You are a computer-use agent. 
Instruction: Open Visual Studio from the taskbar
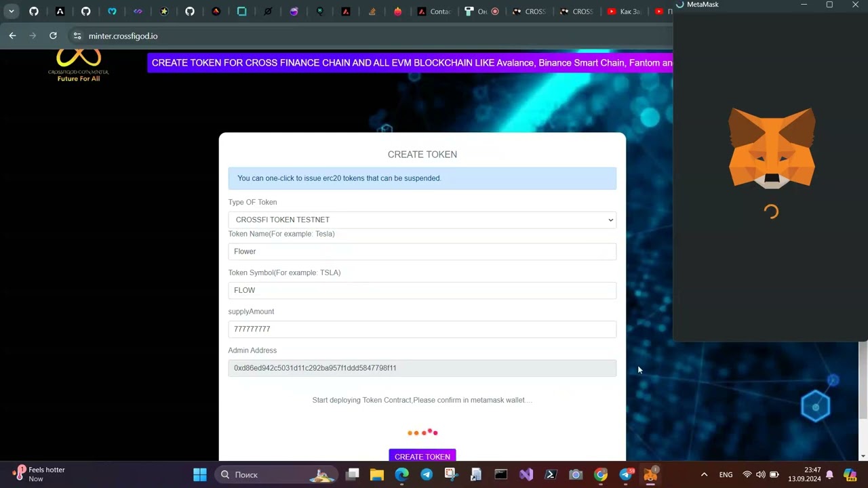[526, 474]
